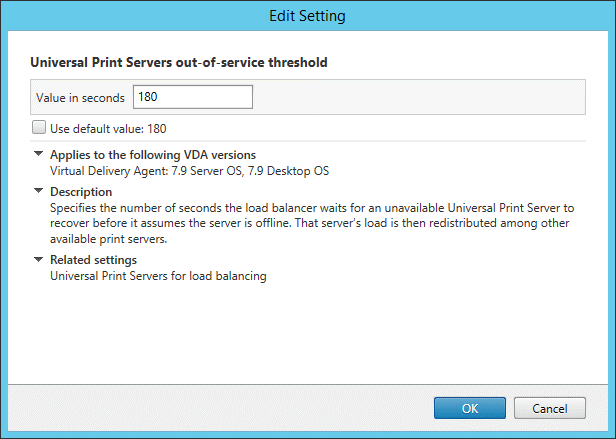The width and height of the screenshot is (616, 439).
Task: Click the description paragraph about load balancer
Action: pos(312,223)
